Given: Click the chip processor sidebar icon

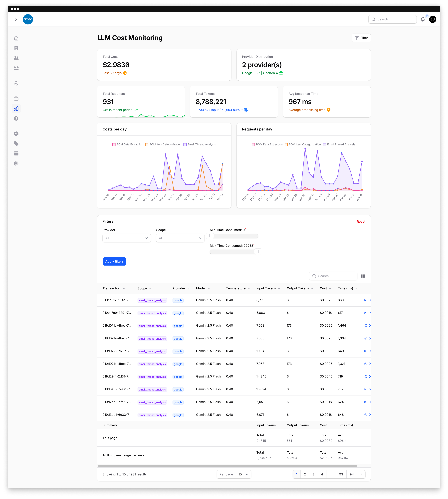Looking at the screenshot, I should tap(16, 163).
